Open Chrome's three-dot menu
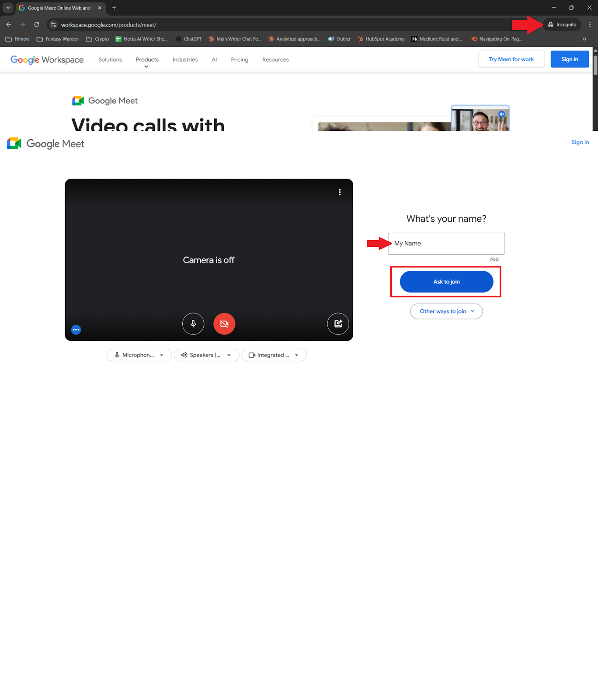Image resolution: width=598 pixels, height=700 pixels. pos(590,25)
